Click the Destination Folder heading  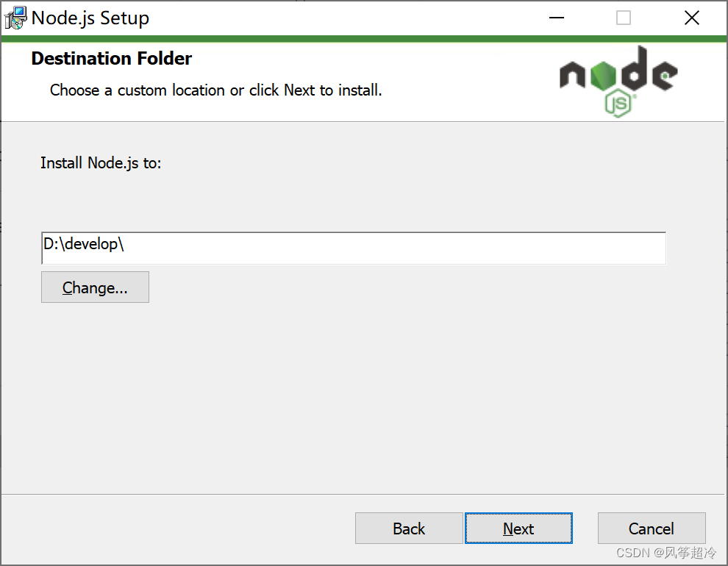tap(112, 59)
